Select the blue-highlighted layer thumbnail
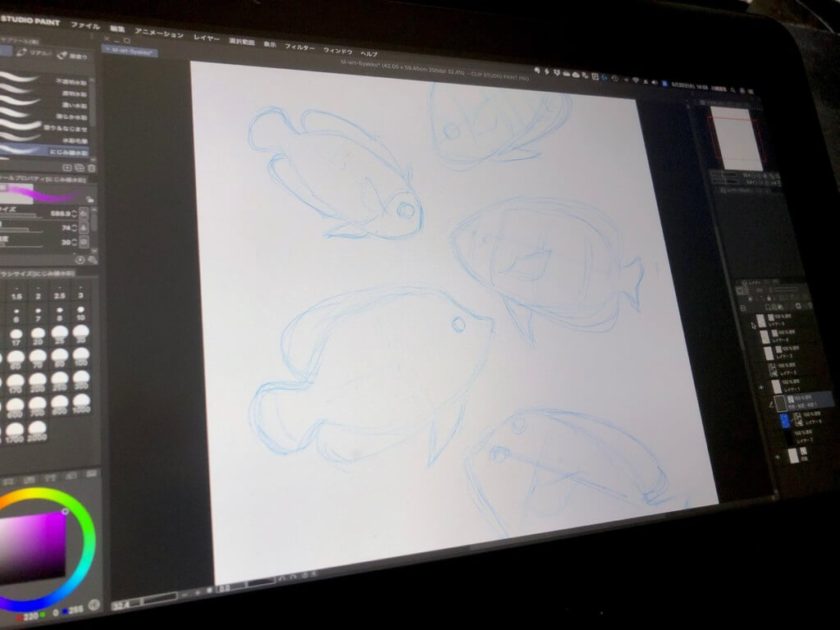The image size is (840, 630). [x=783, y=420]
